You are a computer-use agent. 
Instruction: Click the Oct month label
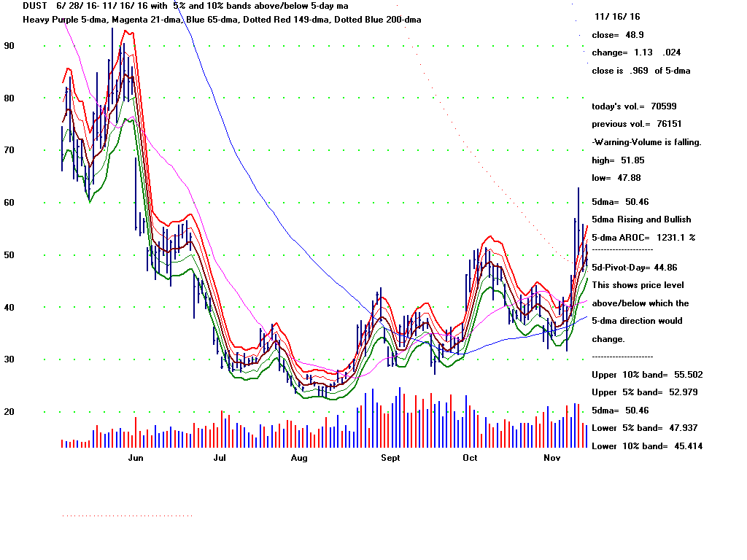point(470,458)
